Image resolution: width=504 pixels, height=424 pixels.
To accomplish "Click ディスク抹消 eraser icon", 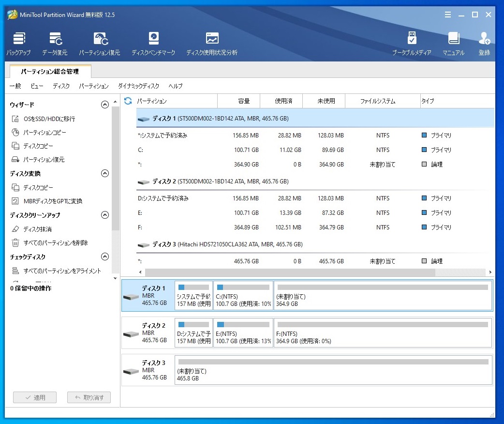I will 15,229.
